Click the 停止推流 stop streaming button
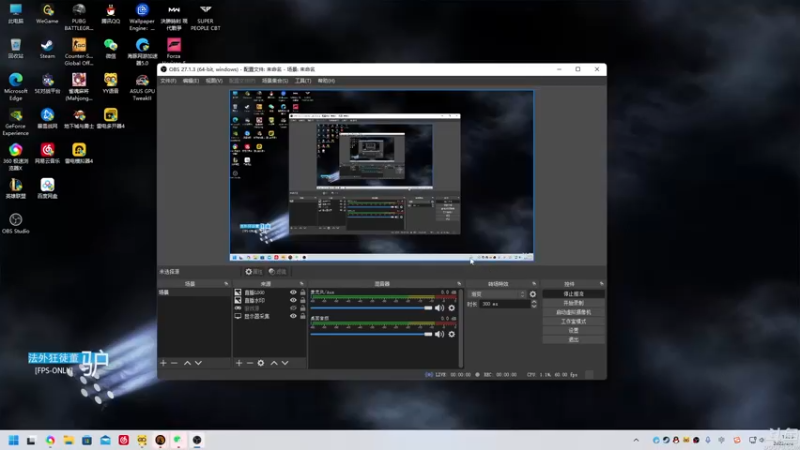This screenshot has height=450, width=800. point(573,294)
